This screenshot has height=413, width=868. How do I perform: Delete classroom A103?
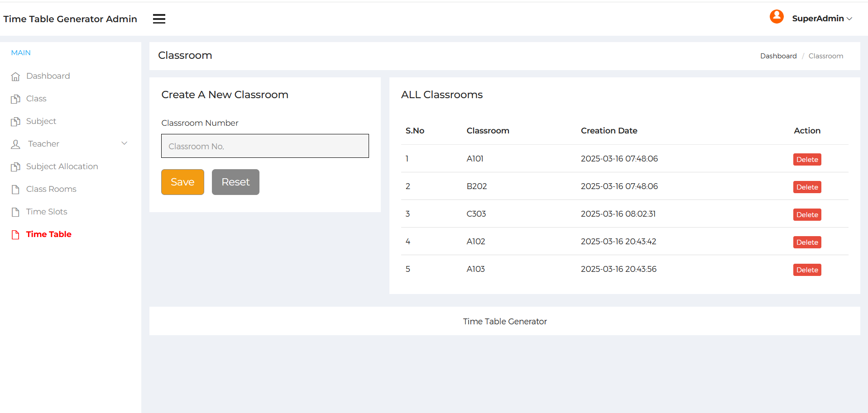click(x=807, y=270)
